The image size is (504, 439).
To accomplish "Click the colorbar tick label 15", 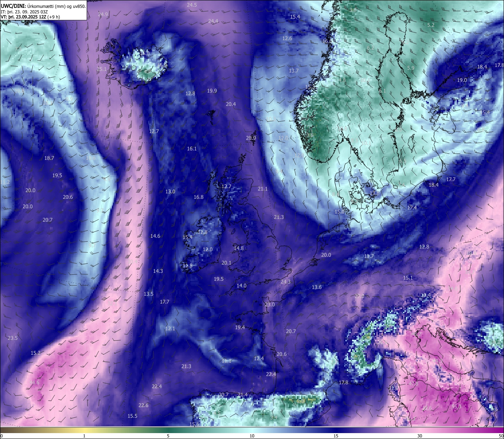I will point(335,436).
